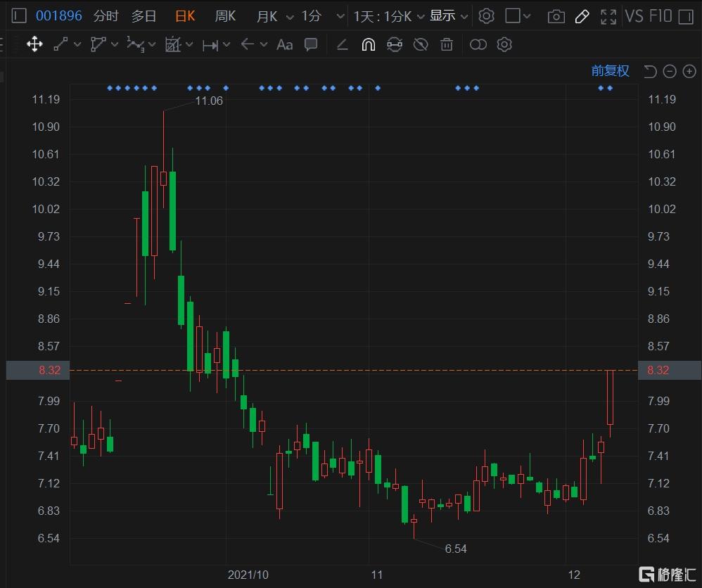
Task: Select the chart analysis grid tool
Action: pos(173,44)
